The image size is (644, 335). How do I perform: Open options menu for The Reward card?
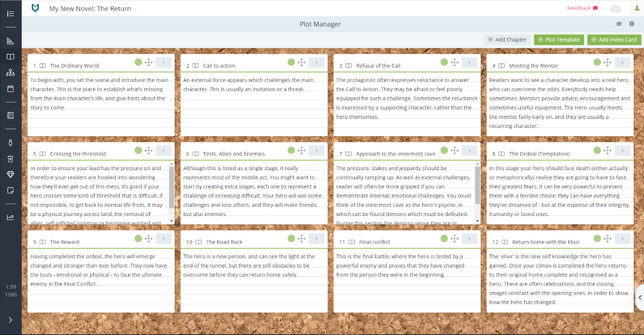(x=163, y=238)
